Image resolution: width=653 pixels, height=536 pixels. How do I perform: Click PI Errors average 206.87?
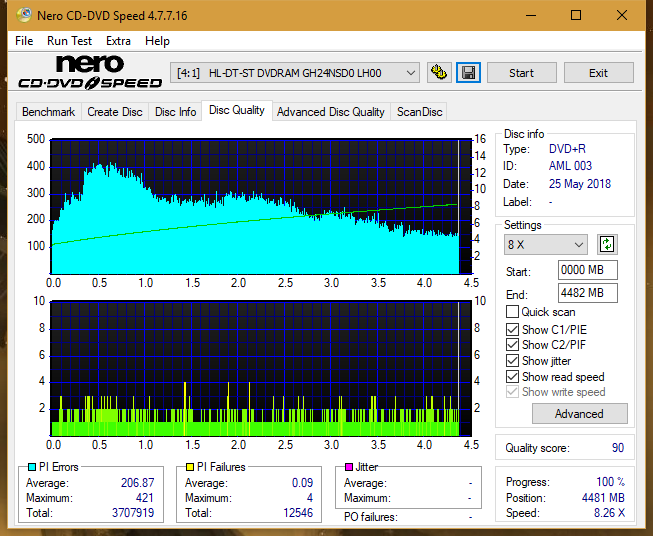[137, 482]
